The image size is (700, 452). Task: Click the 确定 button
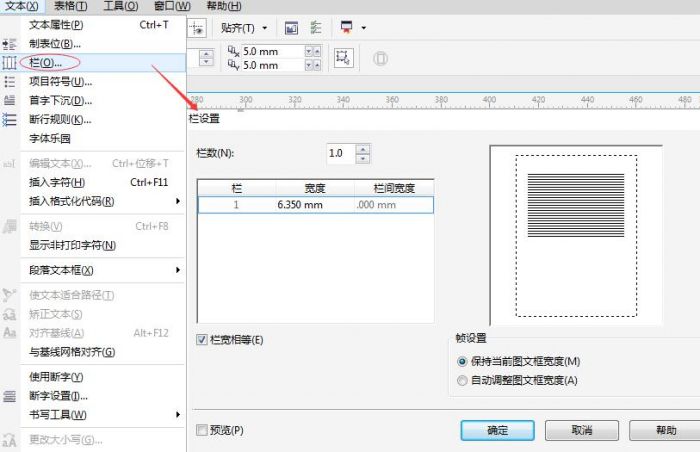click(497, 430)
